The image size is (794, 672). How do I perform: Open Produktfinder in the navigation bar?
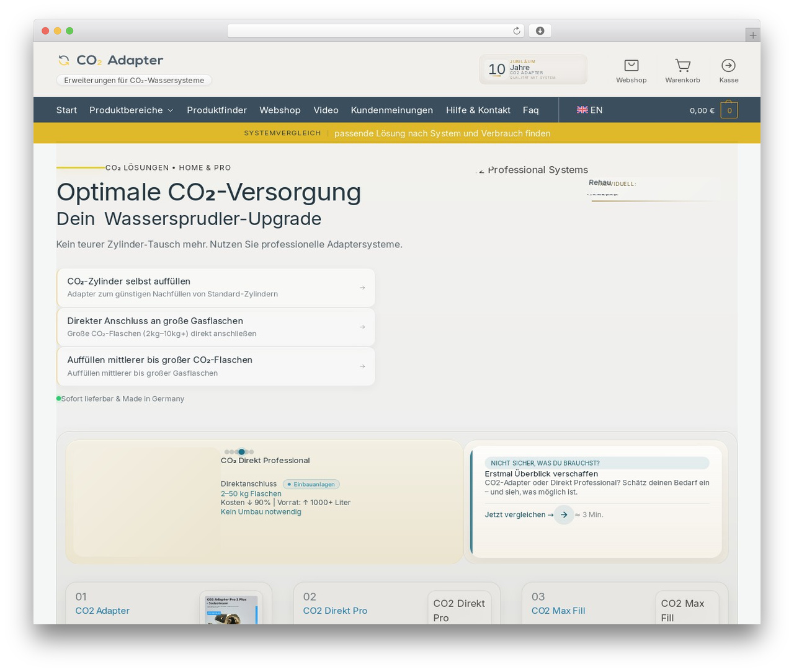click(x=216, y=110)
